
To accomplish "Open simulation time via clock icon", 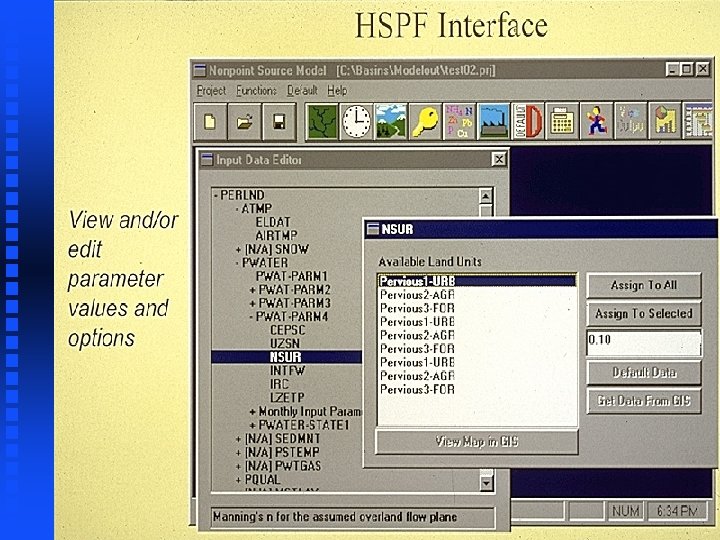I will 356,122.
